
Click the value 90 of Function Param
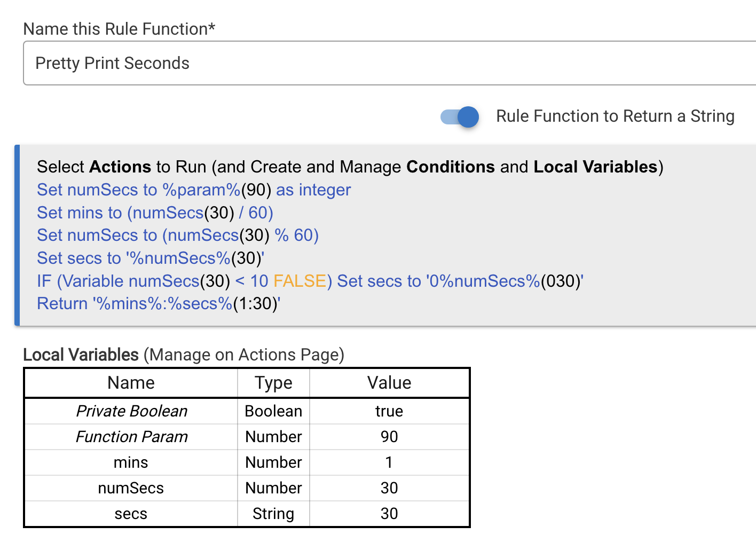389,437
